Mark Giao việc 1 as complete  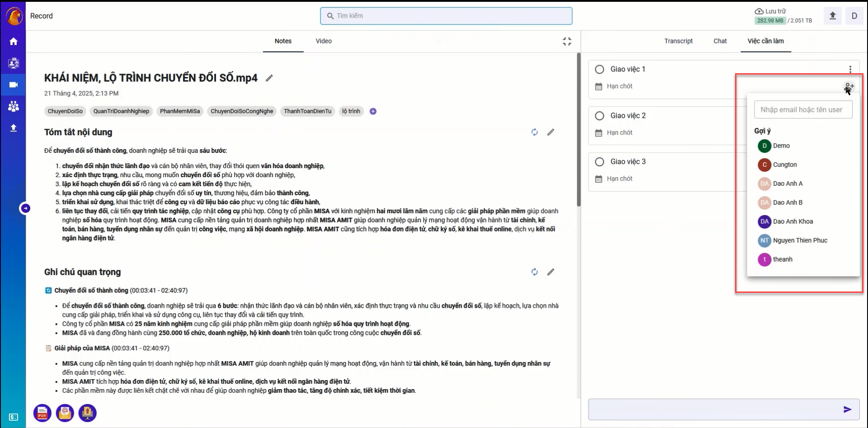(x=599, y=70)
